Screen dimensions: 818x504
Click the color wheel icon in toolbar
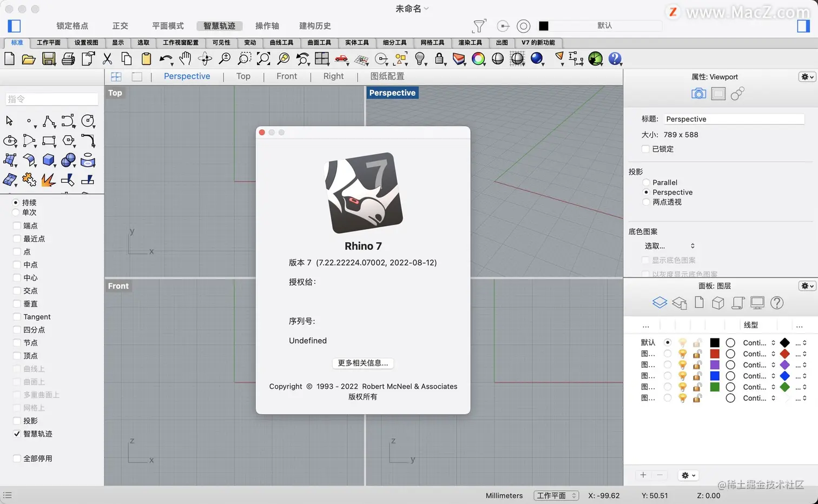pyautogui.click(x=478, y=59)
